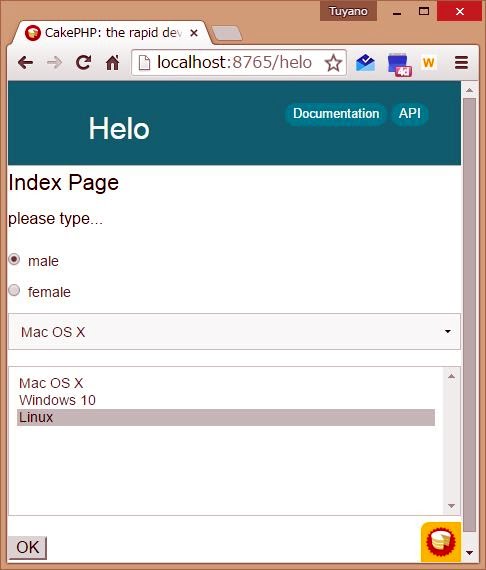Click the OK submit button
Viewport: 486px width, 570px height.
click(x=28, y=547)
